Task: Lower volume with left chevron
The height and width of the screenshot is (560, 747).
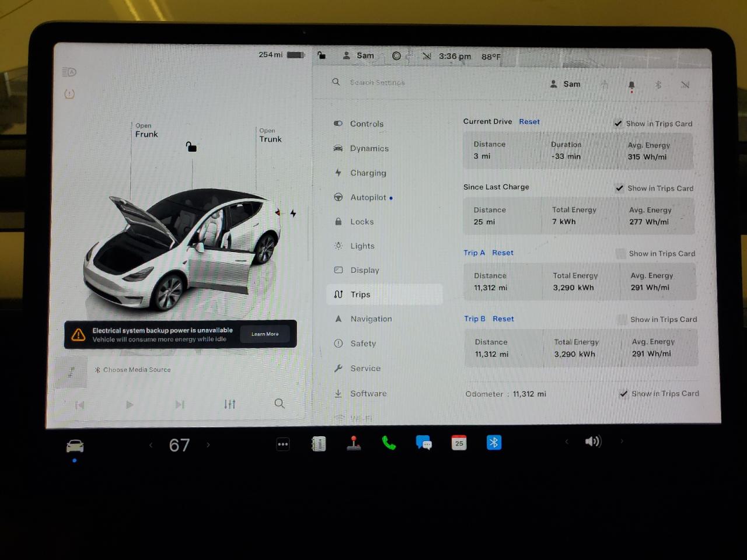Action: (x=566, y=442)
